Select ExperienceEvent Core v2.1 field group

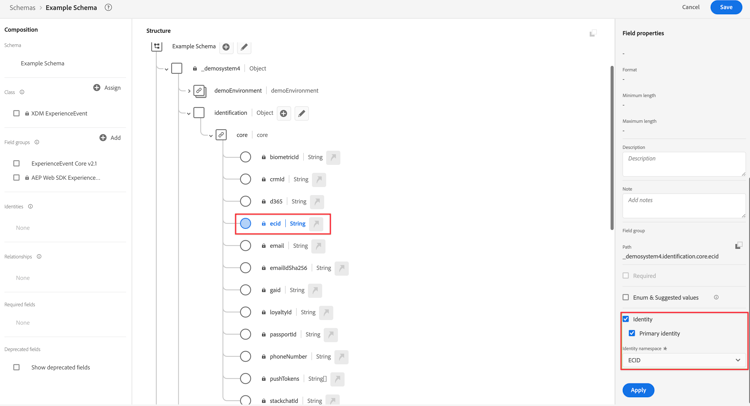tap(16, 163)
